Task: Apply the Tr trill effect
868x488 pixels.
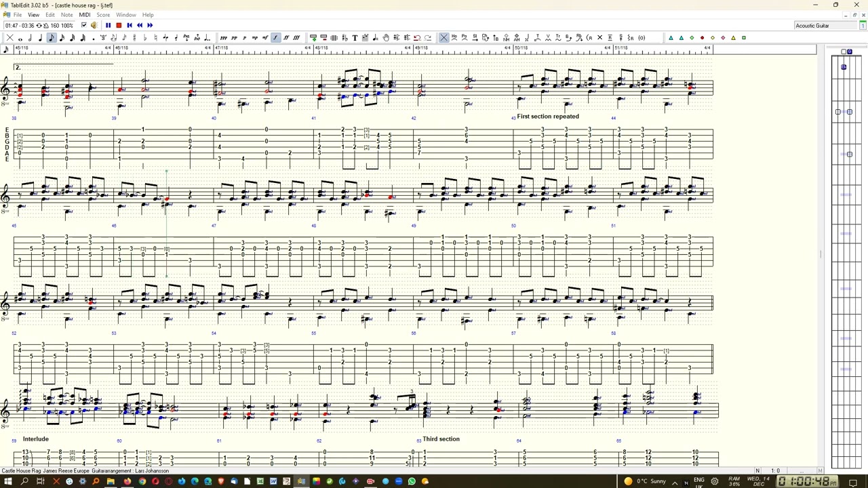Action: click(558, 37)
